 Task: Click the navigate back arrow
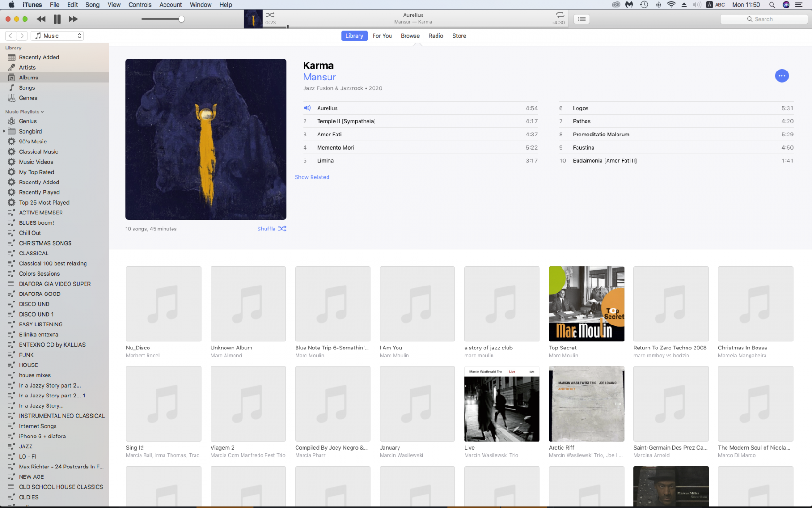point(10,36)
